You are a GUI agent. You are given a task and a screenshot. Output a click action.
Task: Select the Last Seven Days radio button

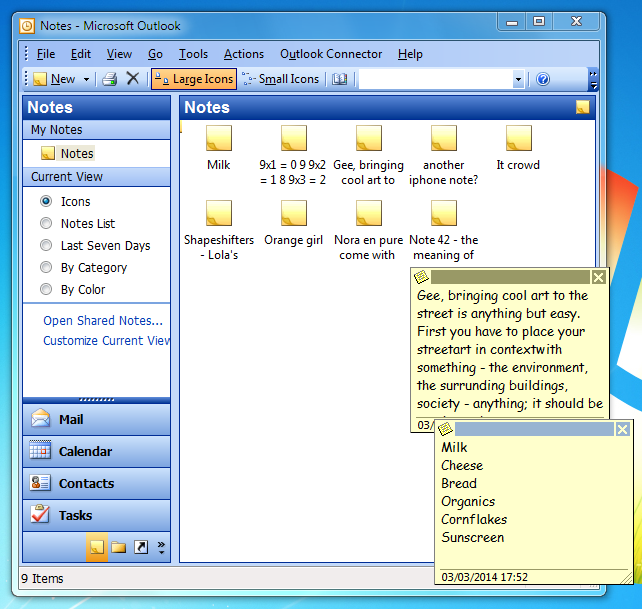(46, 245)
